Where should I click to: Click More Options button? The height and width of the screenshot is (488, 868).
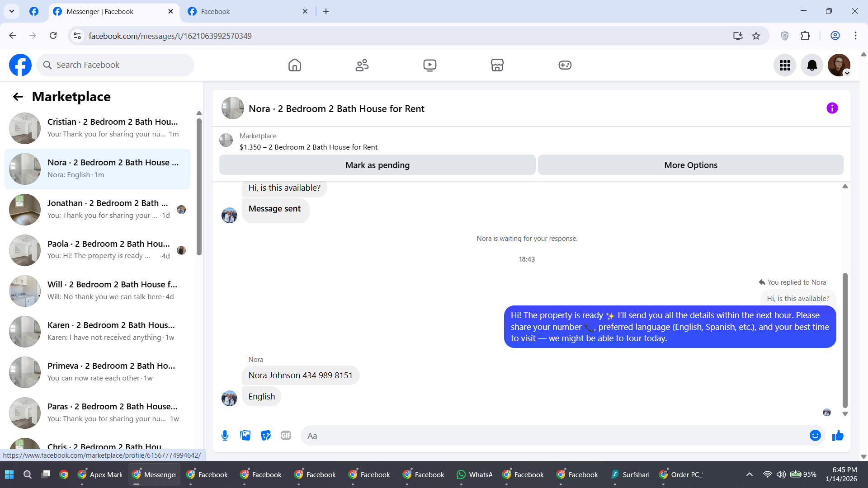pyautogui.click(x=690, y=165)
